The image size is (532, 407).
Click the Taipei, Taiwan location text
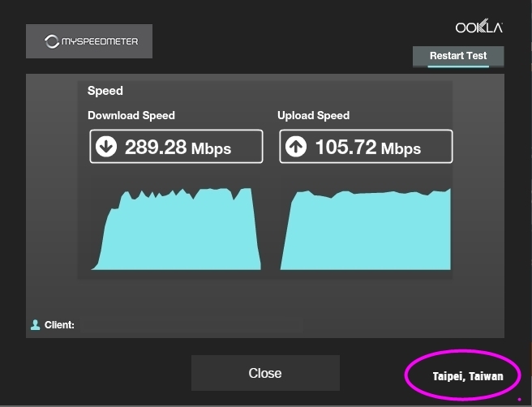[x=466, y=376]
